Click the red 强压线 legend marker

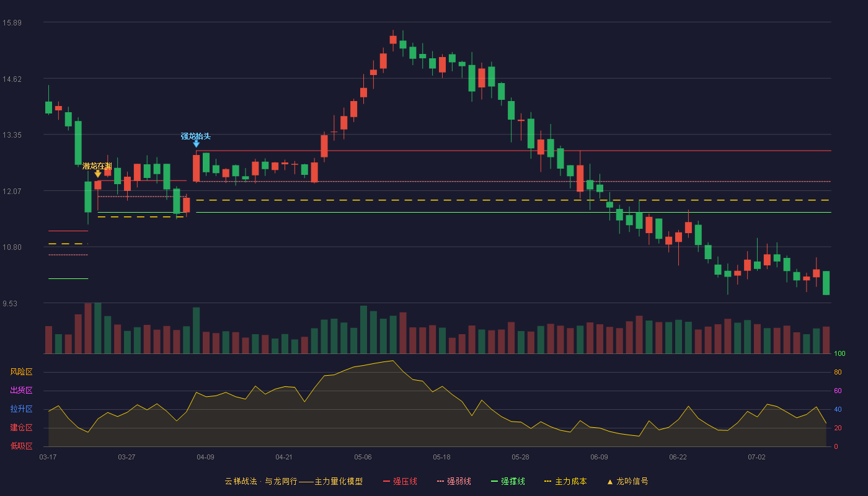tap(386, 481)
